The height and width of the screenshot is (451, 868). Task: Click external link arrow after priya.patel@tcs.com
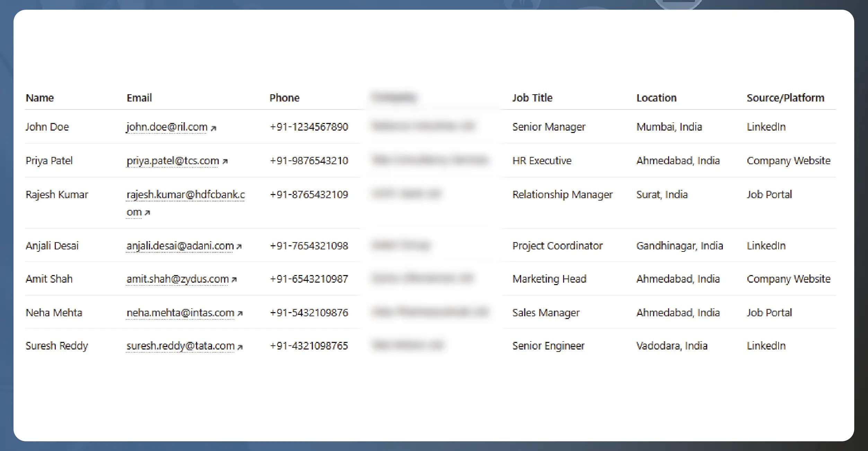(x=225, y=162)
